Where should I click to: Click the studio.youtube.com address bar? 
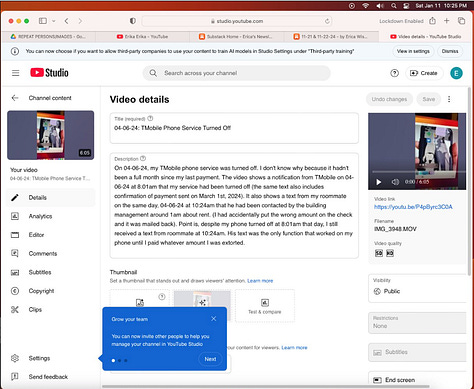point(237,21)
